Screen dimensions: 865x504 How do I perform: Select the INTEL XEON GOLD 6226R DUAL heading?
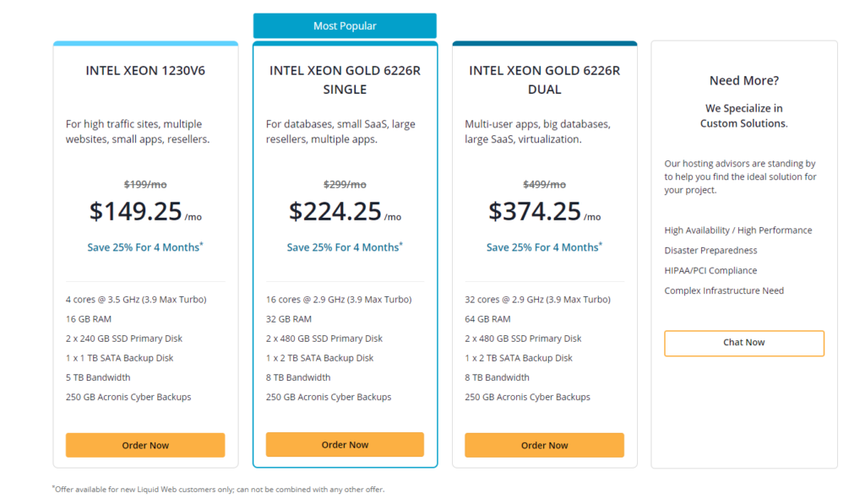pyautogui.click(x=545, y=80)
